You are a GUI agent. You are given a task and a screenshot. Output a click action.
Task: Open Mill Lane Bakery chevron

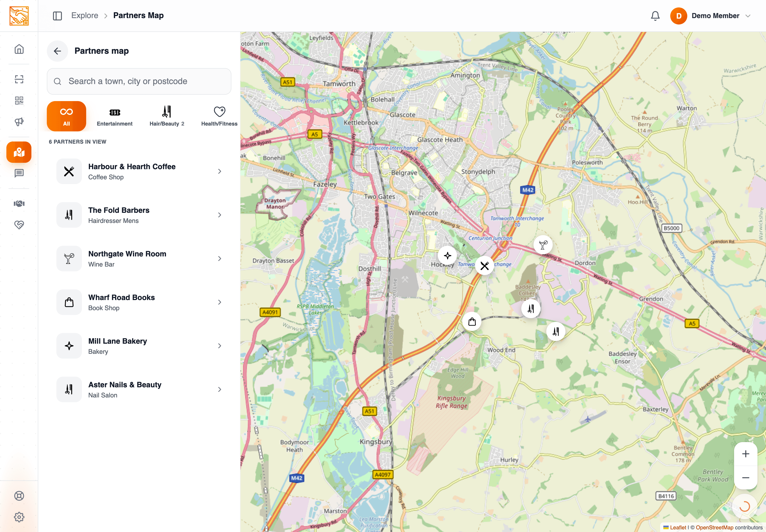[219, 346]
